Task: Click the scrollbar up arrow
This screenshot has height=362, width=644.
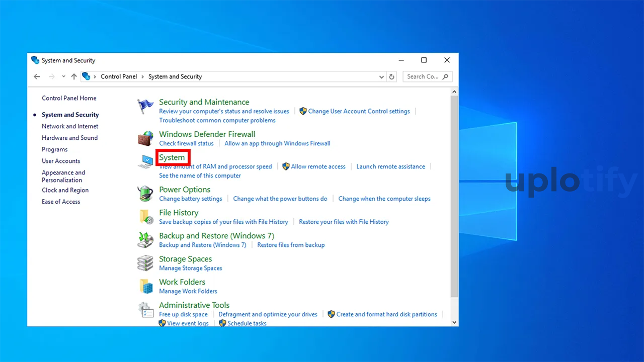Action: (x=454, y=92)
